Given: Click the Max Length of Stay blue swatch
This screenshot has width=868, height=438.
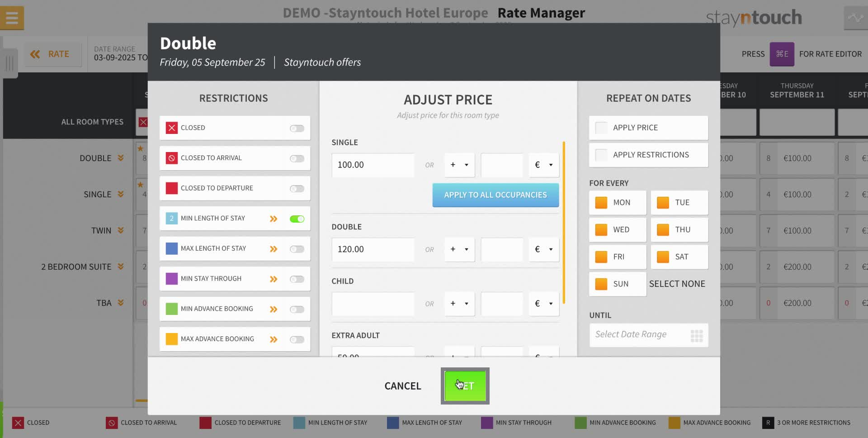Looking at the screenshot, I should point(171,249).
